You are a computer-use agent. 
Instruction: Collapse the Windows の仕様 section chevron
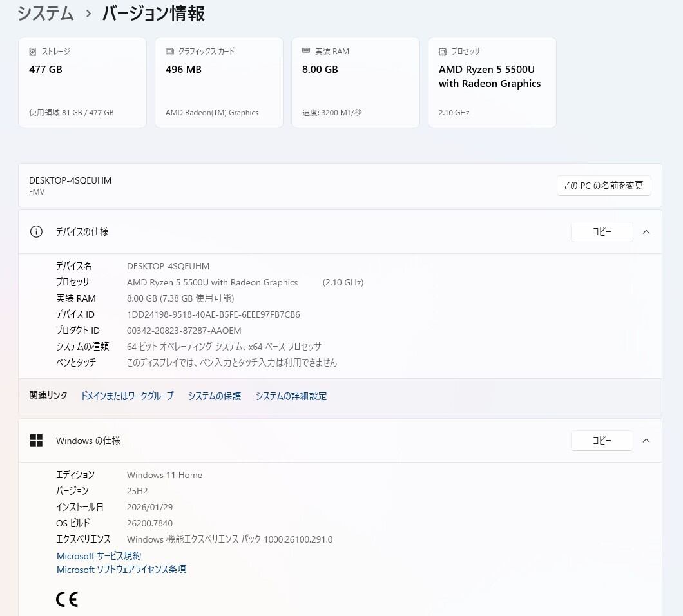point(646,441)
